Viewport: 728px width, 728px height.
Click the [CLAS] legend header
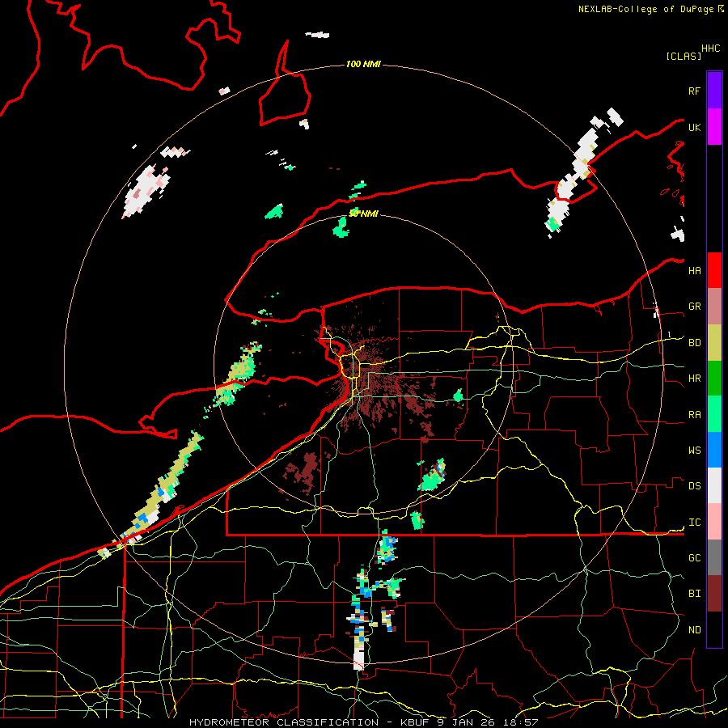point(684,56)
